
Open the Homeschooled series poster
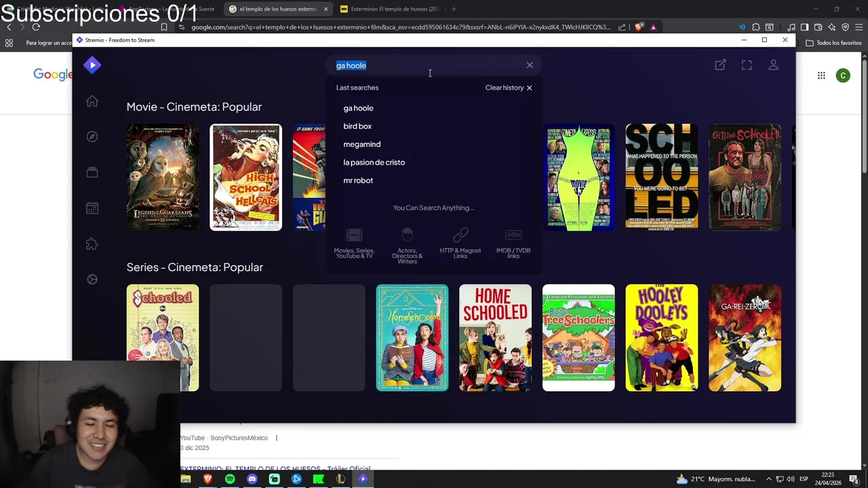pos(412,338)
